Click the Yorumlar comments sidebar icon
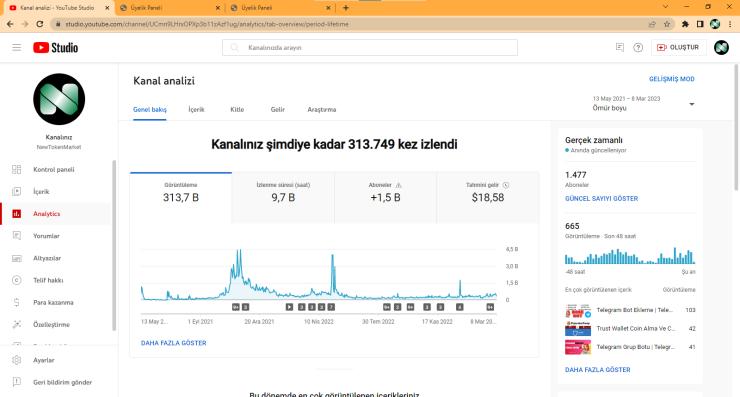The width and height of the screenshot is (740, 397). click(x=17, y=236)
